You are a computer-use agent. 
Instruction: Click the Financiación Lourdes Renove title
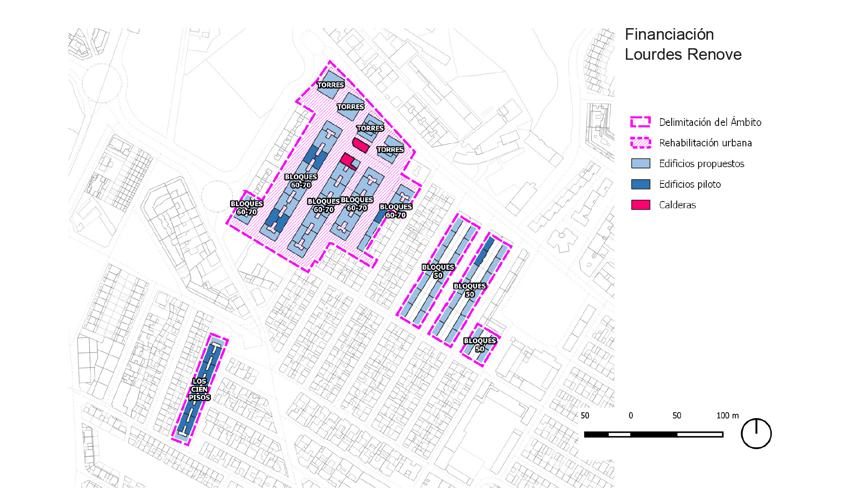pyautogui.click(x=682, y=44)
